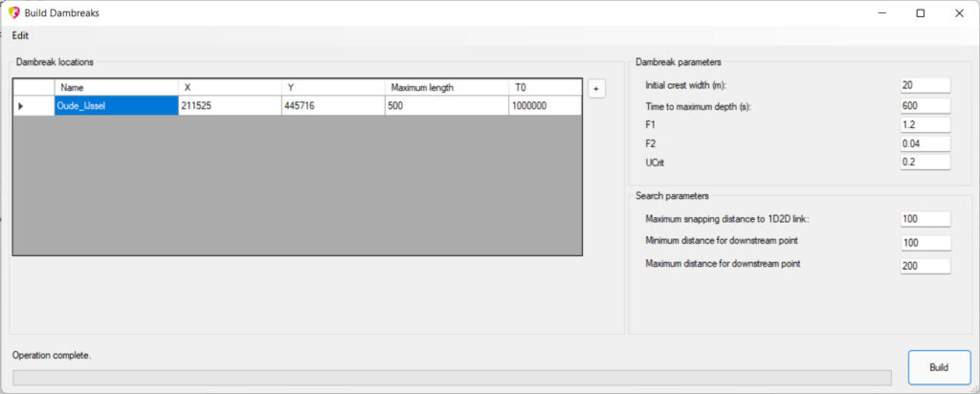Image resolution: width=980 pixels, height=394 pixels.
Task: Edit Maximum snapping distance to 1D2D link
Action: tap(924, 220)
